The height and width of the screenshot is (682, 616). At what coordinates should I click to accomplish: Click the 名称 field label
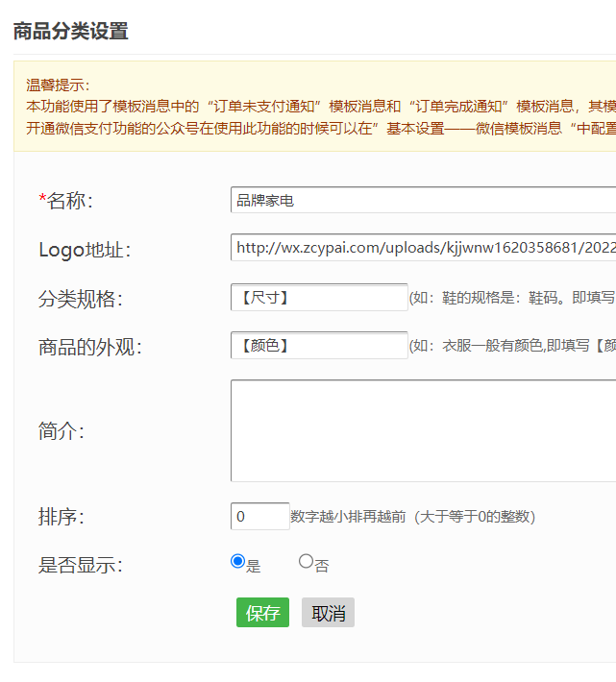[65, 201]
